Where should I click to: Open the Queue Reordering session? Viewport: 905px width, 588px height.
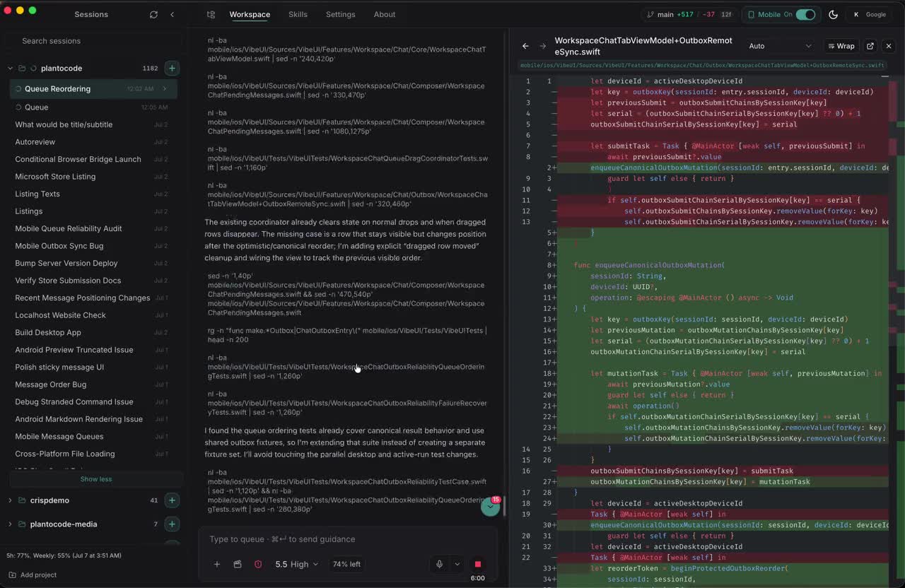[93, 89]
